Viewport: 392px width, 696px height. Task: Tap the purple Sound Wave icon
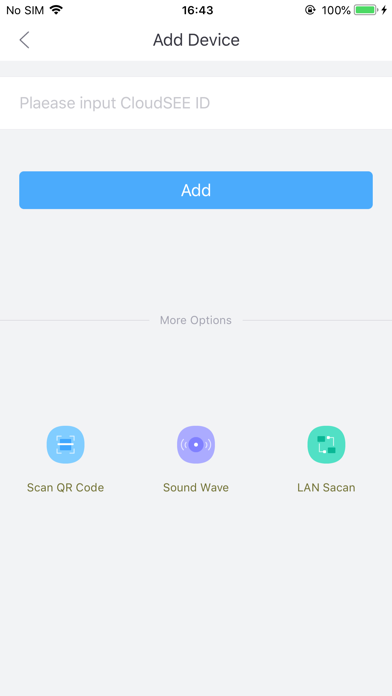tap(196, 444)
